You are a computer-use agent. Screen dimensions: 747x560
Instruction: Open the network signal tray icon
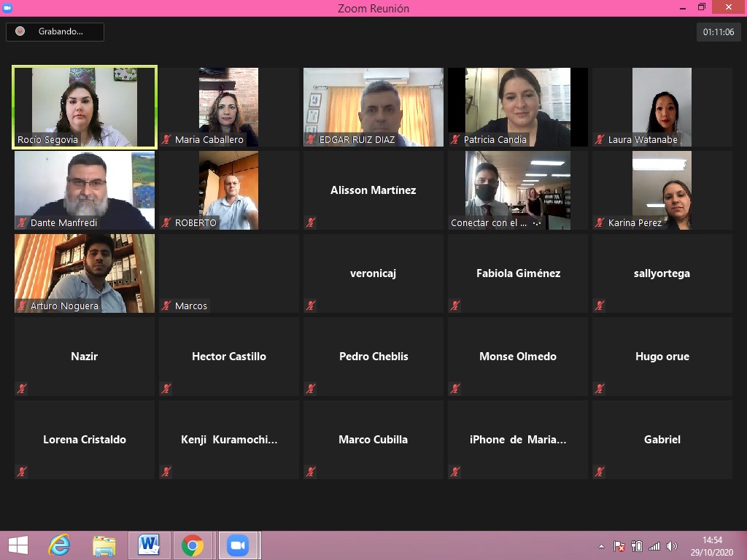[x=654, y=546]
